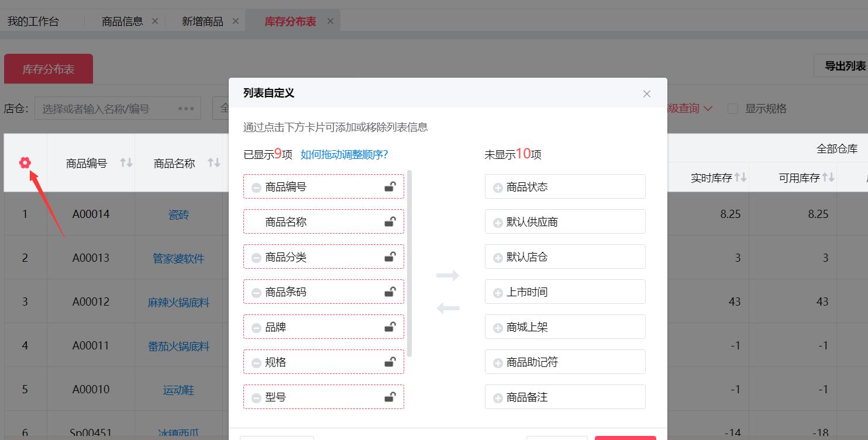Select the 商品状态 hidden-column card
This screenshot has height=440, width=868.
coord(565,186)
